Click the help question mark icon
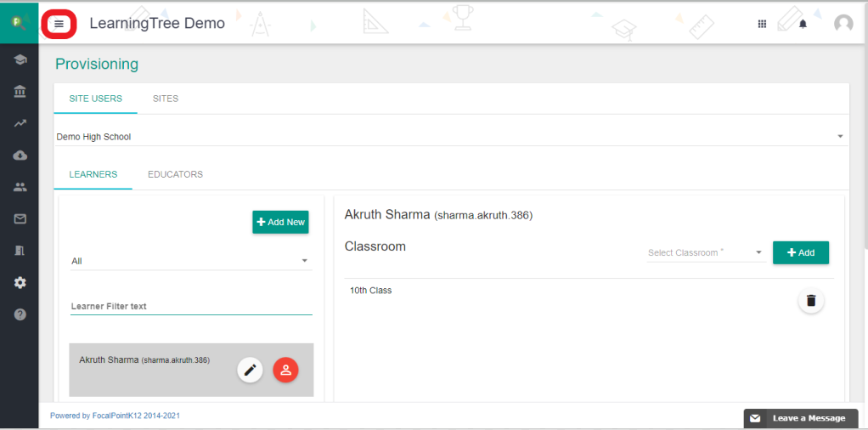This screenshot has width=868, height=430. click(20, 314)
